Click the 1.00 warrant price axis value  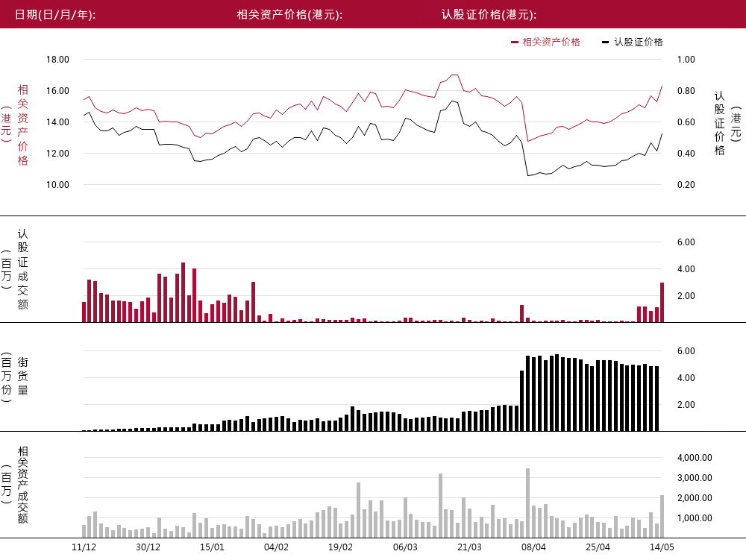pos(686,60)
